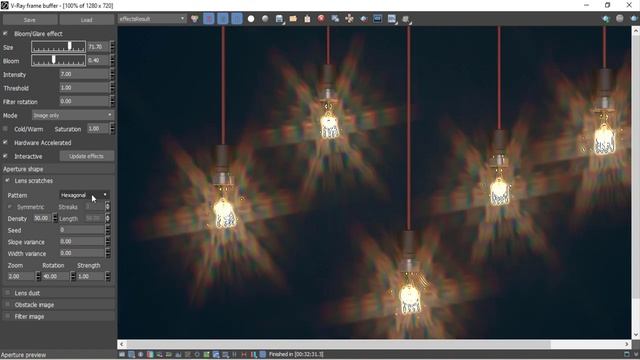640x360 pixels.
Task: Click the show last VFB icon
Action: point(392,19)
